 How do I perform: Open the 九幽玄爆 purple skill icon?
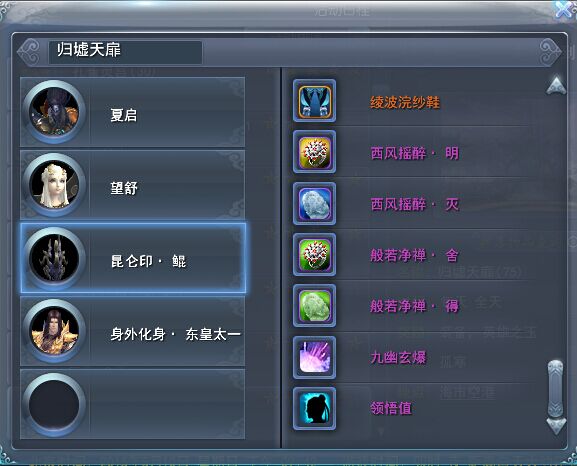point(314,357)
